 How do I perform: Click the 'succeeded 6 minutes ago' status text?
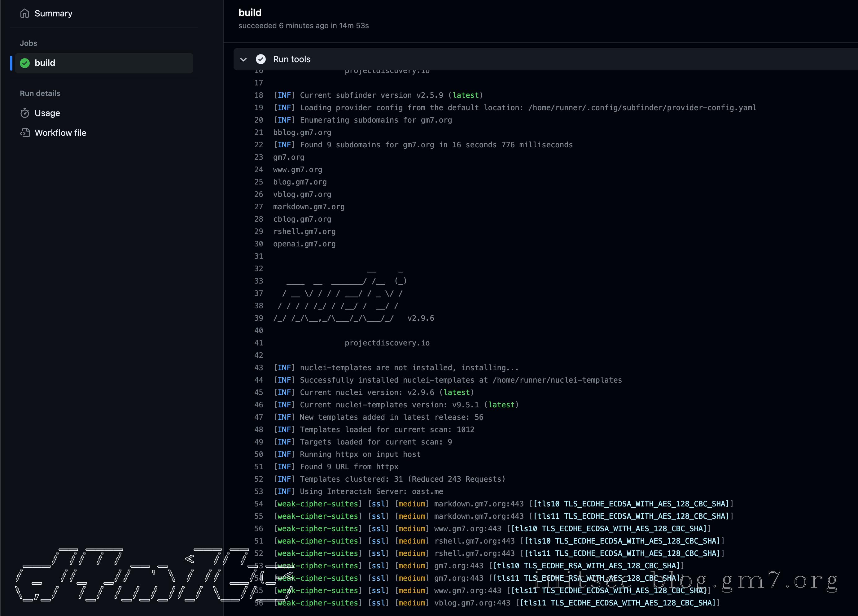304,26
